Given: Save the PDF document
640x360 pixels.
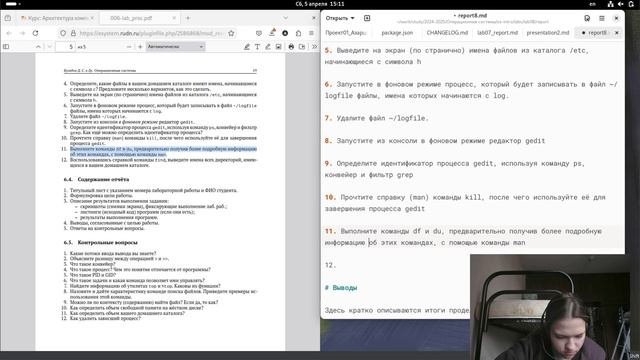Looking at the screenshot, I should [x=302, y=47].
